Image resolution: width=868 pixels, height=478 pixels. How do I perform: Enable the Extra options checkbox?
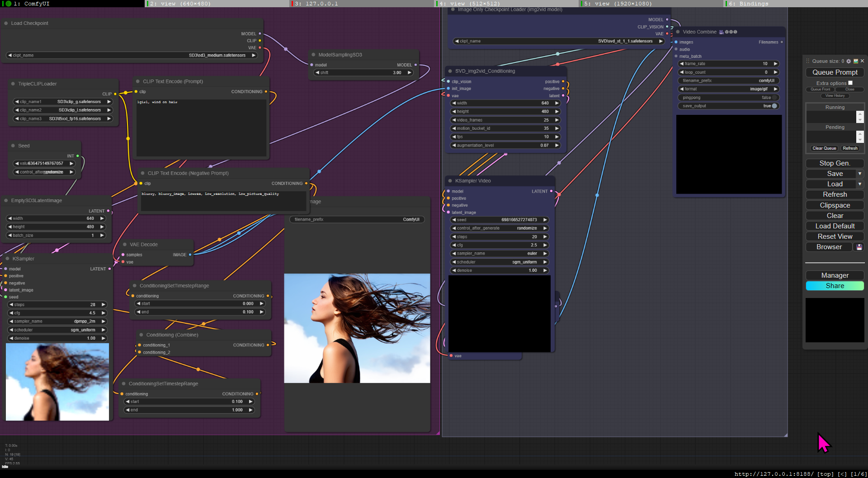(x=850, y=83)
